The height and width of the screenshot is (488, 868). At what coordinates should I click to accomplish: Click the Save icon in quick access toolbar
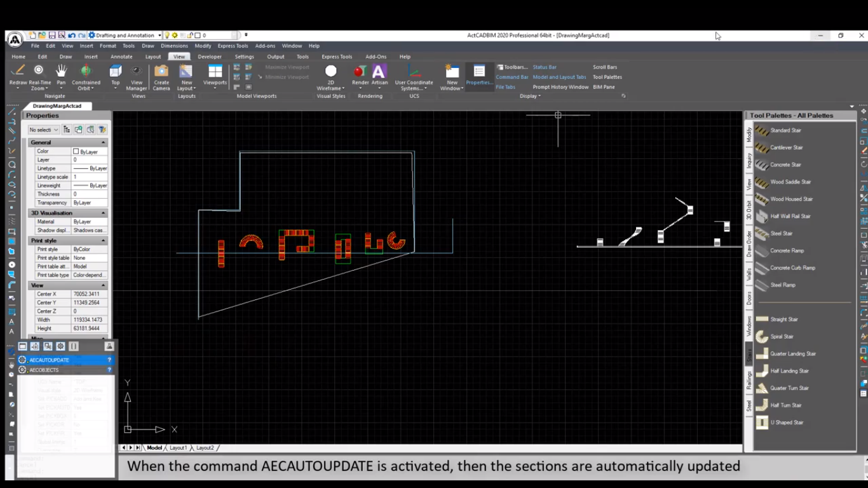tap(53, 35)
